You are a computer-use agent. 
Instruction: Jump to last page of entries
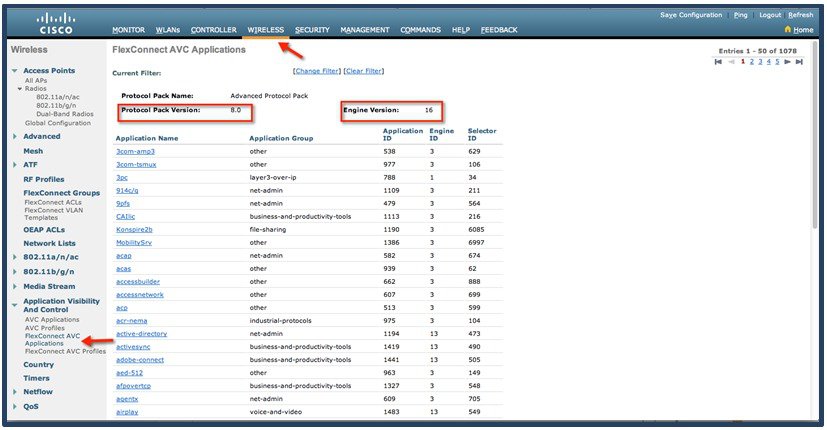point(800,62)
